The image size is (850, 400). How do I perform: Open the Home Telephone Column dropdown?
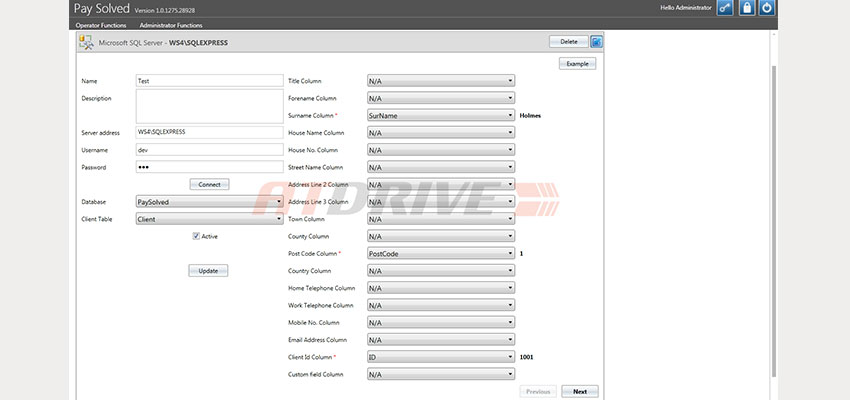point(441,288)
